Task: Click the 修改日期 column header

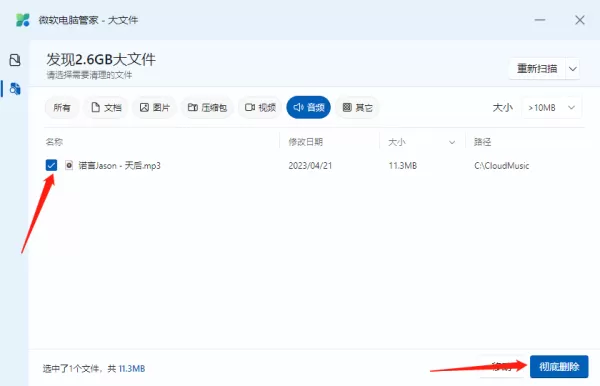Action: [x=305, y=142]
